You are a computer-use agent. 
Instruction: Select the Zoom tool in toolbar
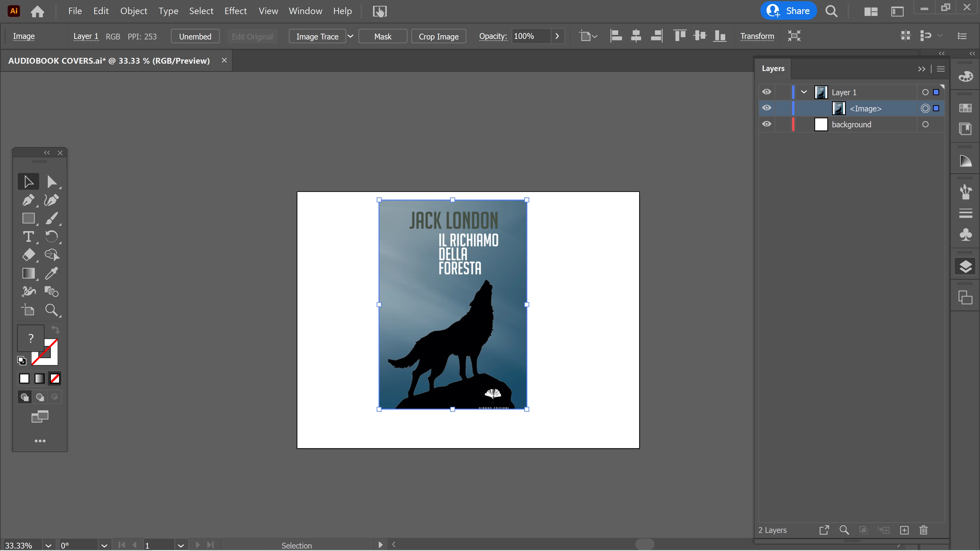click(52, 310)
